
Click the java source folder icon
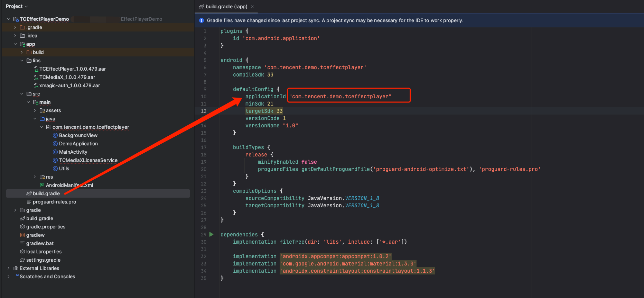[42, 119]
